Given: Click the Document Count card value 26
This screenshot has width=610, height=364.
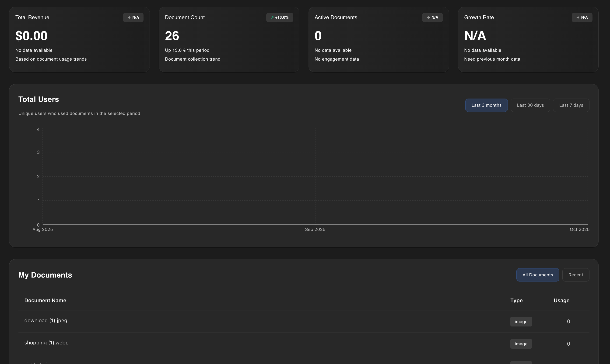Looking at the screenshot, I should pyautogui.click(x=172, y=36).
